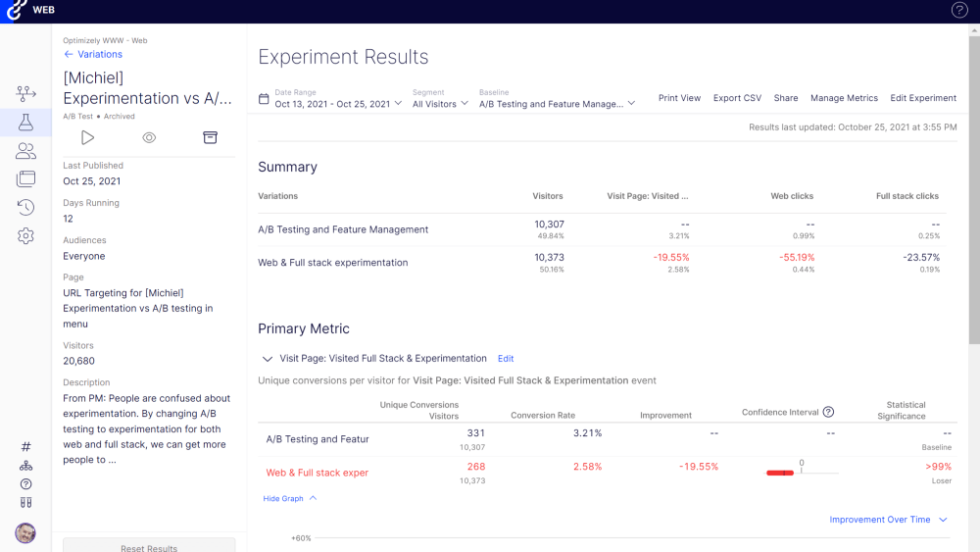
Task: Click the -55.19% Web clicks value
Action: [x=796, y=258]
